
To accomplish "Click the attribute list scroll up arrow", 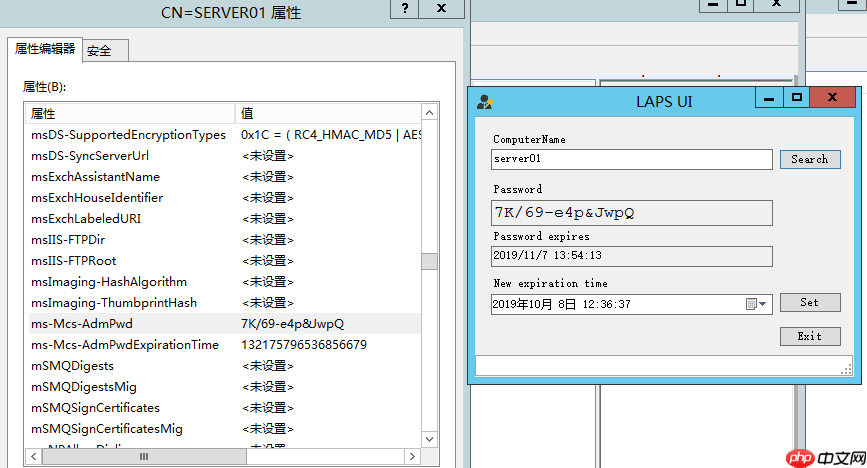I will click(x=430, y=113).
